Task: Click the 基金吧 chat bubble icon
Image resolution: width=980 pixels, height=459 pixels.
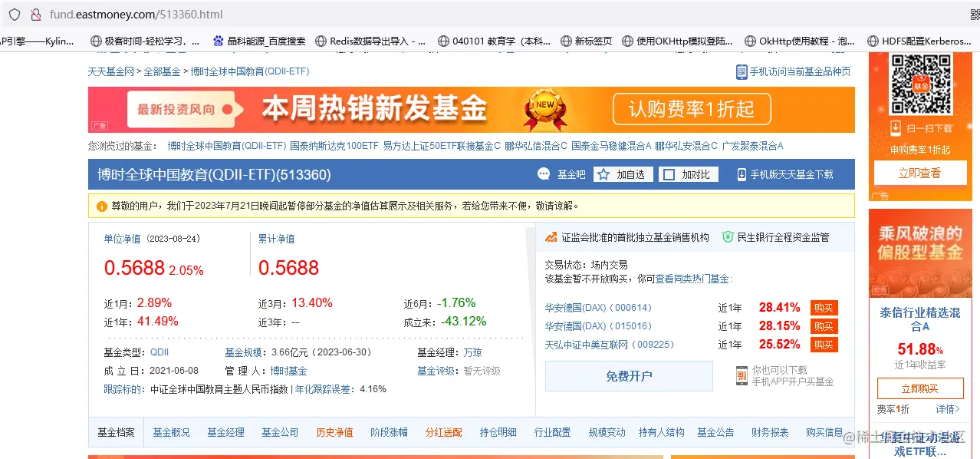Action: [544, 174]
